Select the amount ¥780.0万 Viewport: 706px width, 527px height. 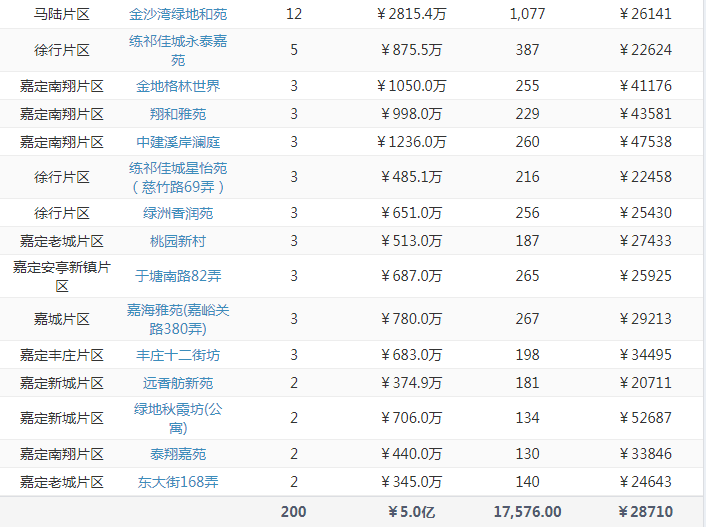pyautogui.click(x=412, y=319)
